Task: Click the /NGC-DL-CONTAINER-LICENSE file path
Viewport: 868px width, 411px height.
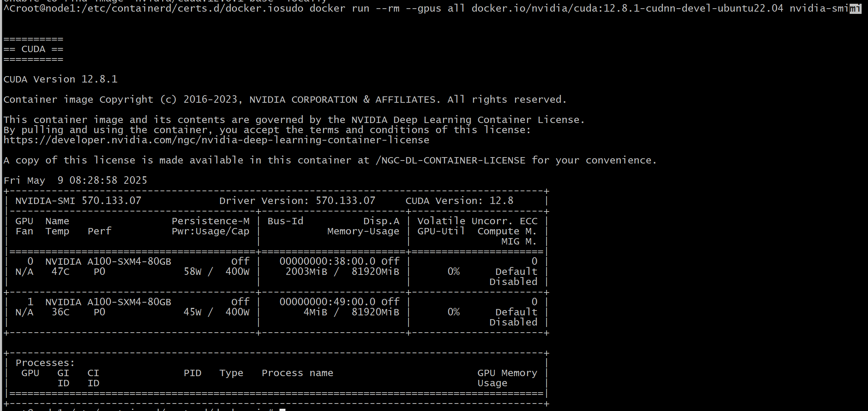Action: (x=450, y=160)
